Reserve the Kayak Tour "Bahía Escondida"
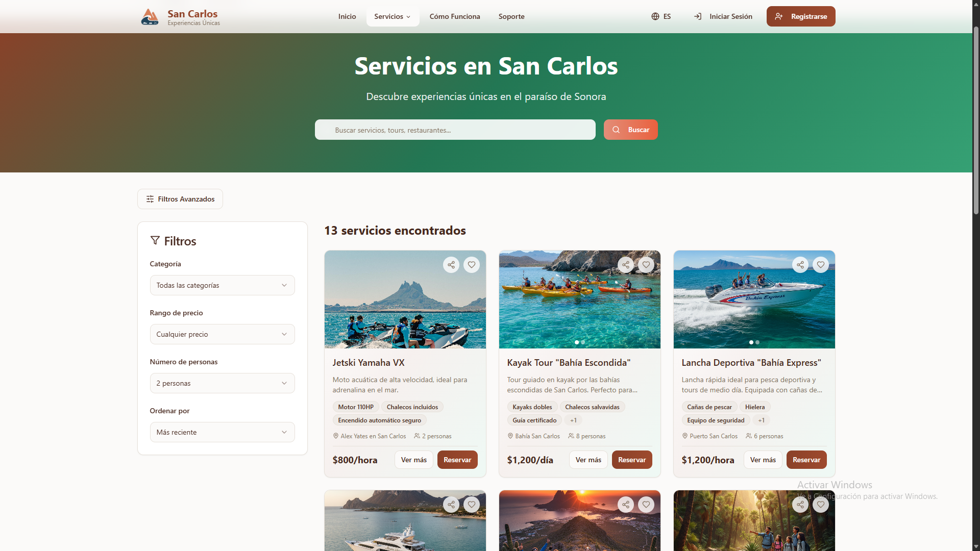 point(631,459)
